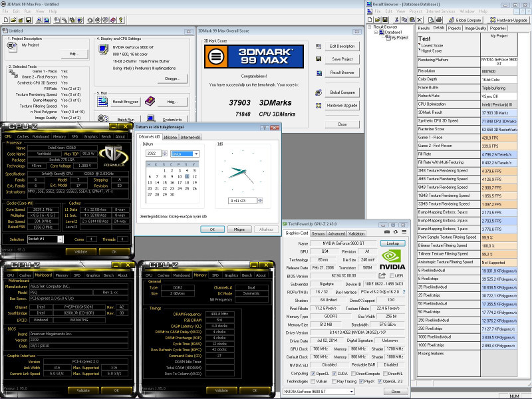Select day 11 in the calendar
The image size is (532, 399).
click(187, 176)
